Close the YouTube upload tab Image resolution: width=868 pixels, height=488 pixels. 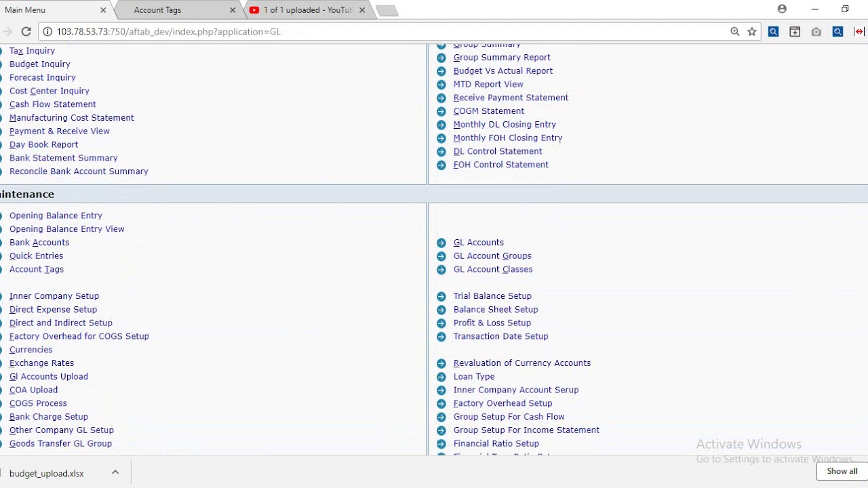362,10
